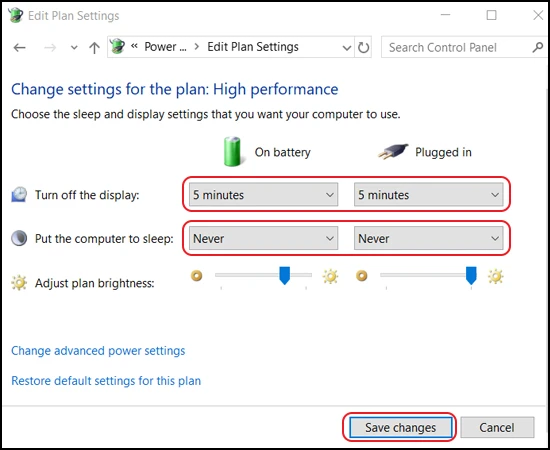Click the Refresh icon in address bar

click(x=363, y=47)
